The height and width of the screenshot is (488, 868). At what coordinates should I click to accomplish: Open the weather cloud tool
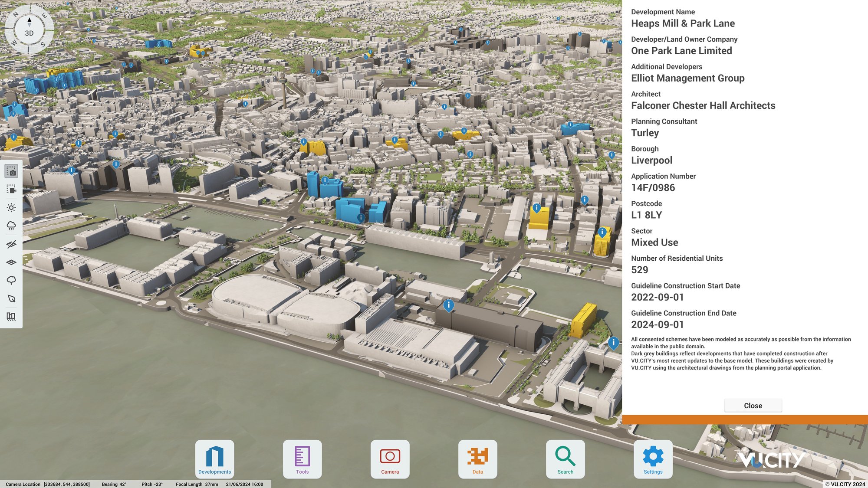pos(11,226)
